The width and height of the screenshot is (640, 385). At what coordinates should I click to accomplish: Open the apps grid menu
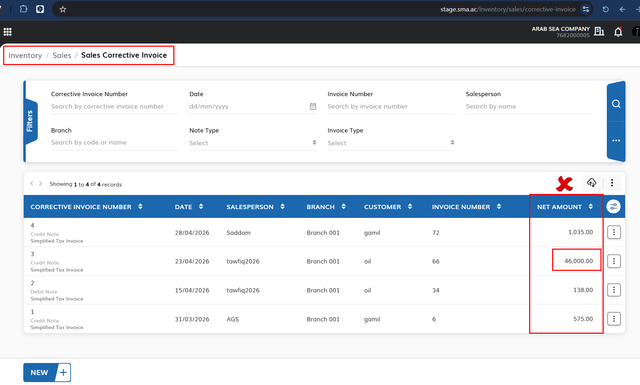click(x=7, y=31)
